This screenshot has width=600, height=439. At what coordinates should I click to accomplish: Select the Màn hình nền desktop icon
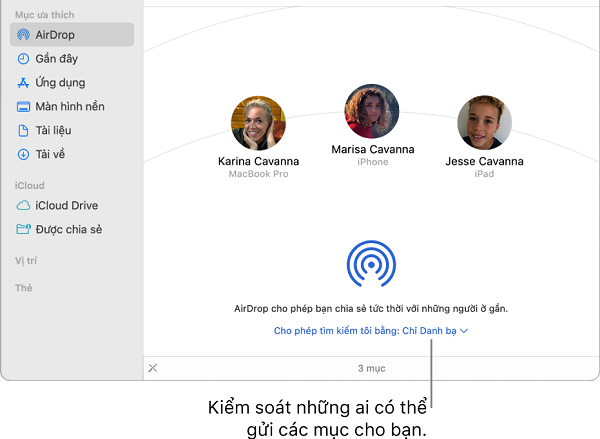click(23, 107)
